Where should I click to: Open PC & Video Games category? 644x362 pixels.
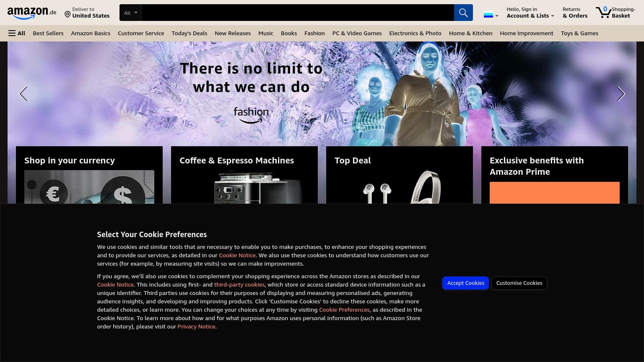[x=357, y=33]
